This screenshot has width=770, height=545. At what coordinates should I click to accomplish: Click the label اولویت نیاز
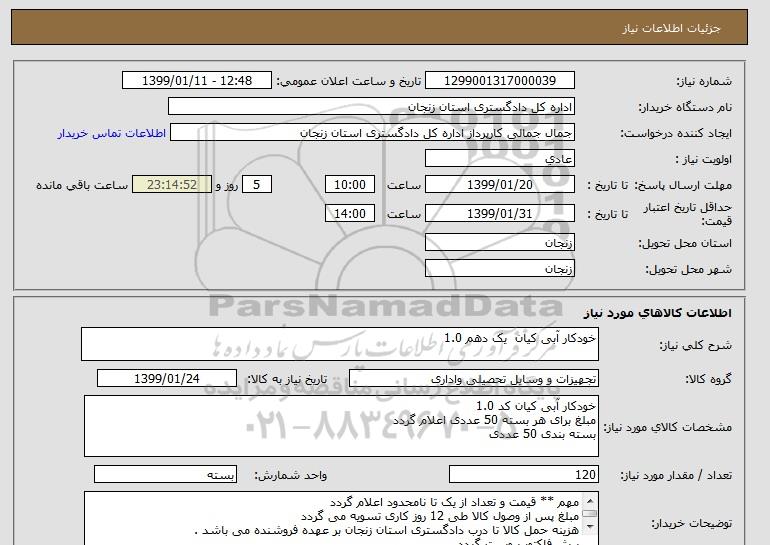[x=704, y=159]
